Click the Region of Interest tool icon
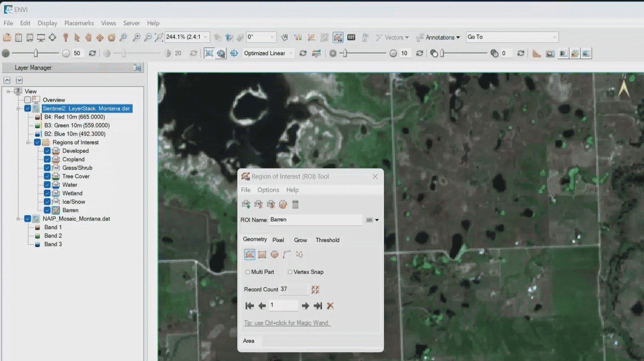Image resolution: width=644 pixels, height=361 pixels. point(338,37)
